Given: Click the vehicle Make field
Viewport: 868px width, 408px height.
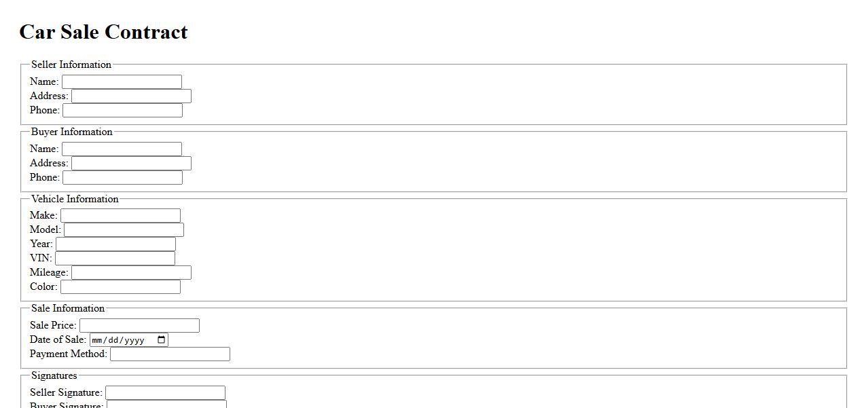Looking at the screenshot, I should coord(120,216).
